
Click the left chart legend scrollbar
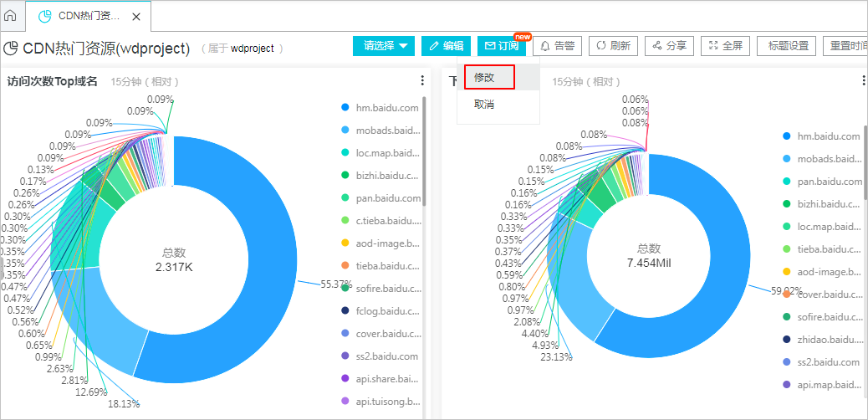coord(425,151)
